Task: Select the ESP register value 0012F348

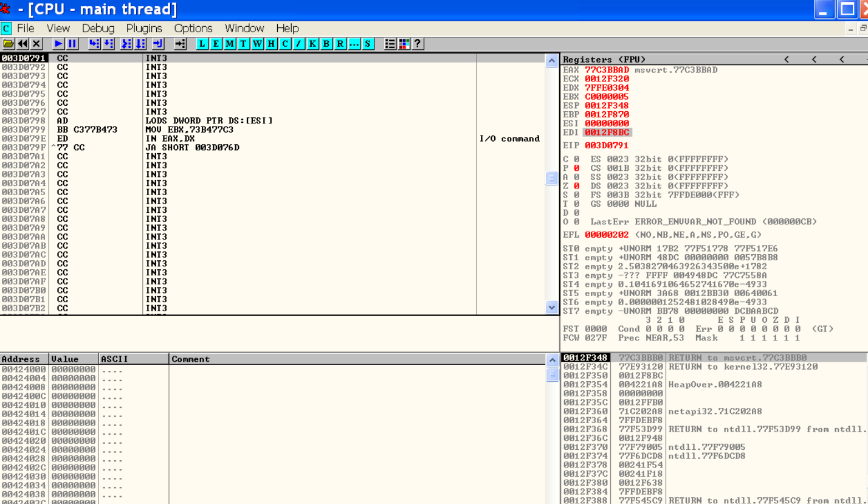Action: pyautogui.click(x=607, y=106)
